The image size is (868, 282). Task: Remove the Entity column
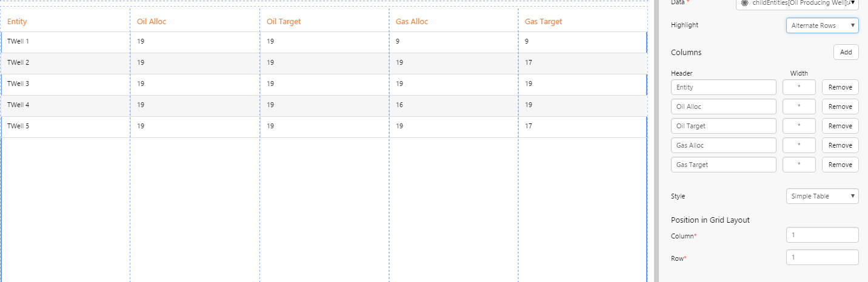click(840, 87)
